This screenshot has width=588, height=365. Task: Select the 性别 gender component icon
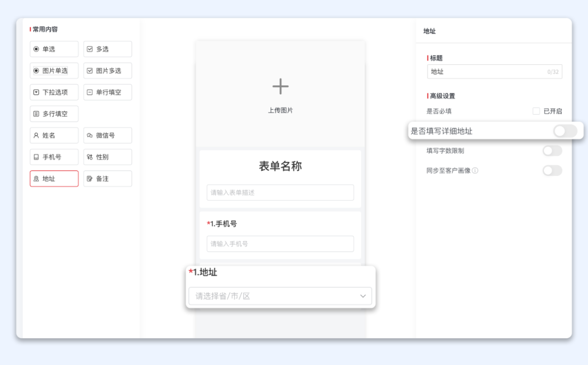pos(107,157)
